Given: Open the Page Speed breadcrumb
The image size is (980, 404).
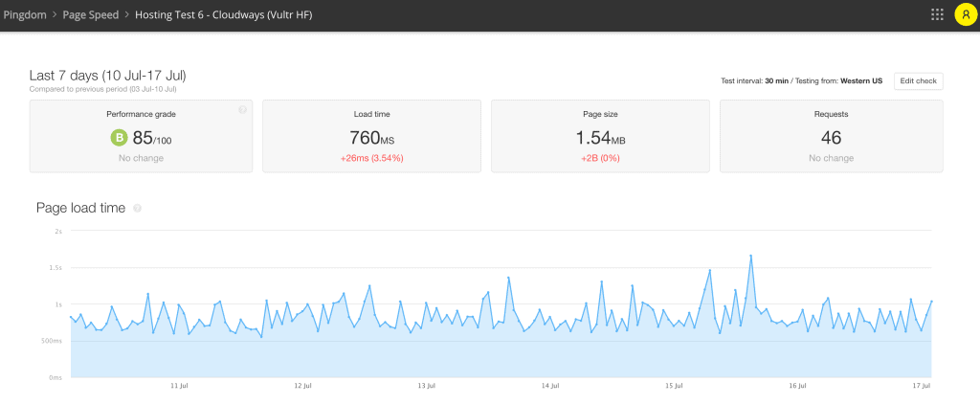Looking at the screenshot, I should coord(91,15).
